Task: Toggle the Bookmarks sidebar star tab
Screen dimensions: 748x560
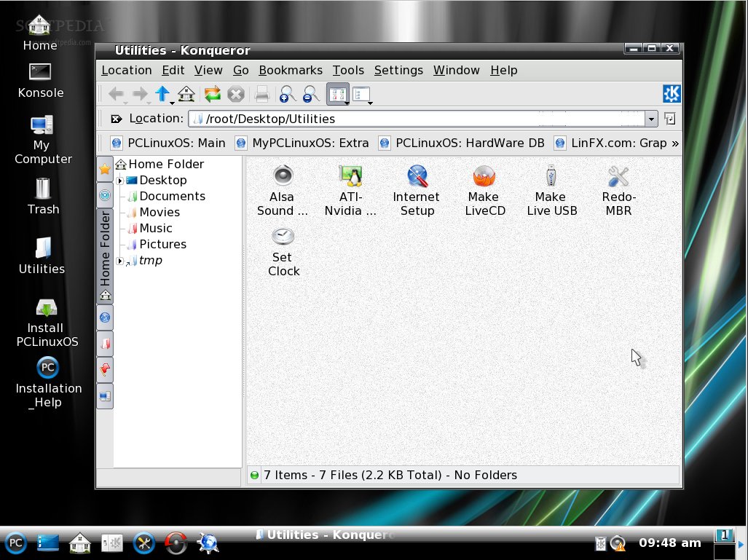Action: coord(105,169)
